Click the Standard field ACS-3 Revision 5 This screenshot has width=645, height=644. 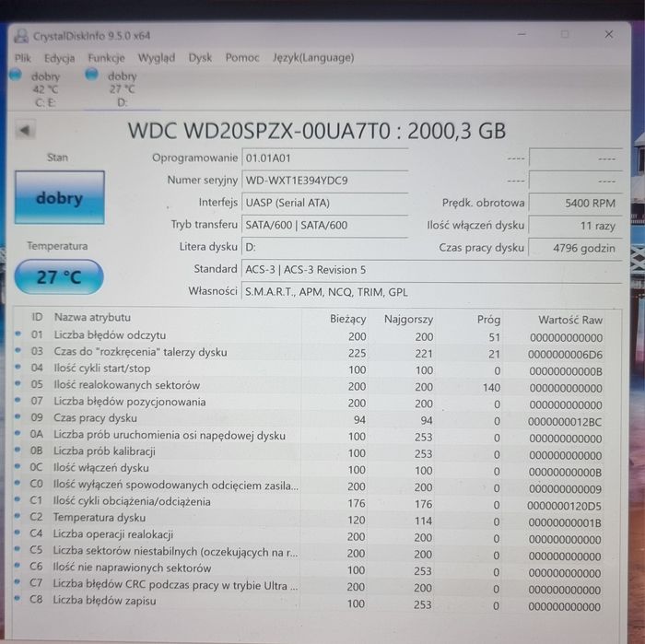431,270
